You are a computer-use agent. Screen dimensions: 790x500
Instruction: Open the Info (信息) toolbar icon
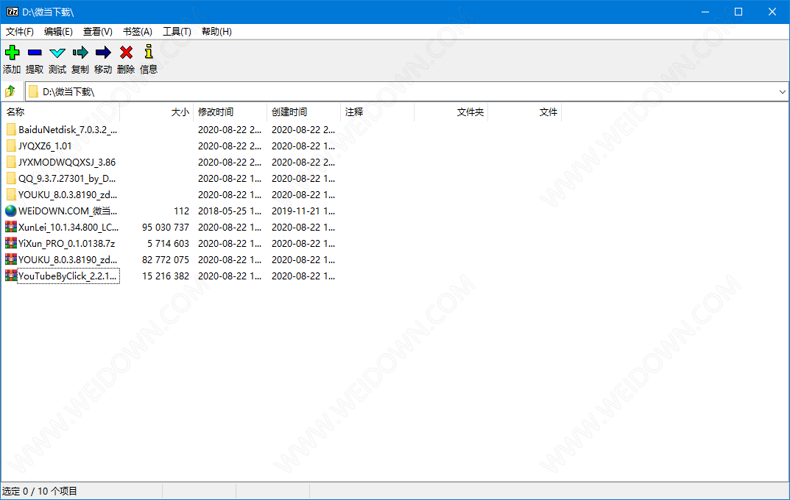point(149,52)
